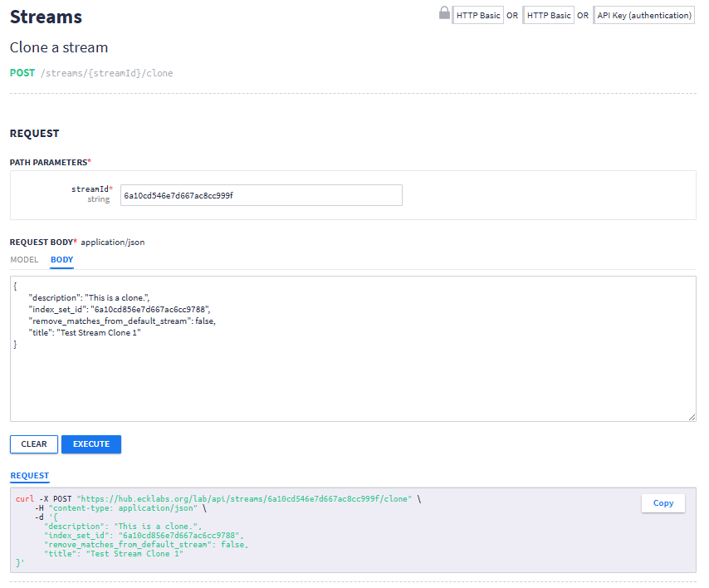Switch to the MODEL tab

24,260
